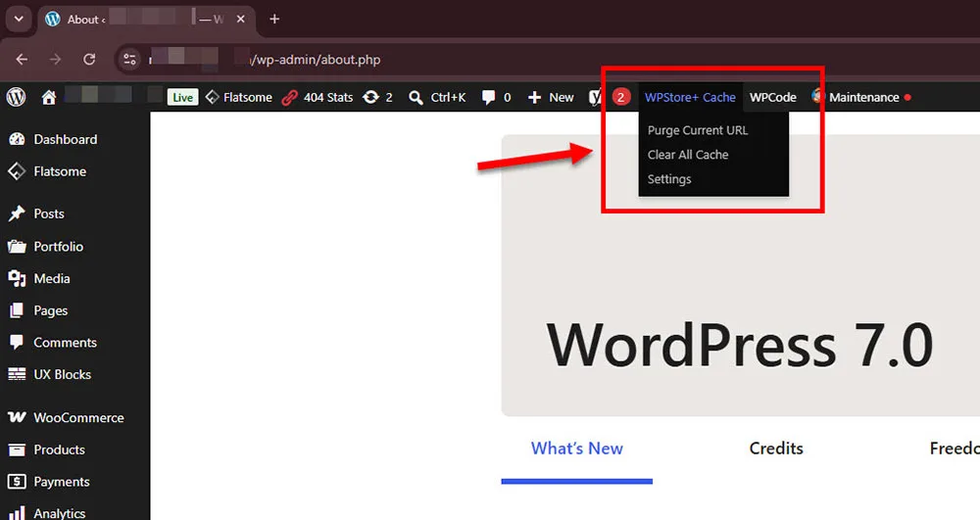Open the tab search dropdown chevron
This screenshot has width=980, height=520.
tap(19, 19)
